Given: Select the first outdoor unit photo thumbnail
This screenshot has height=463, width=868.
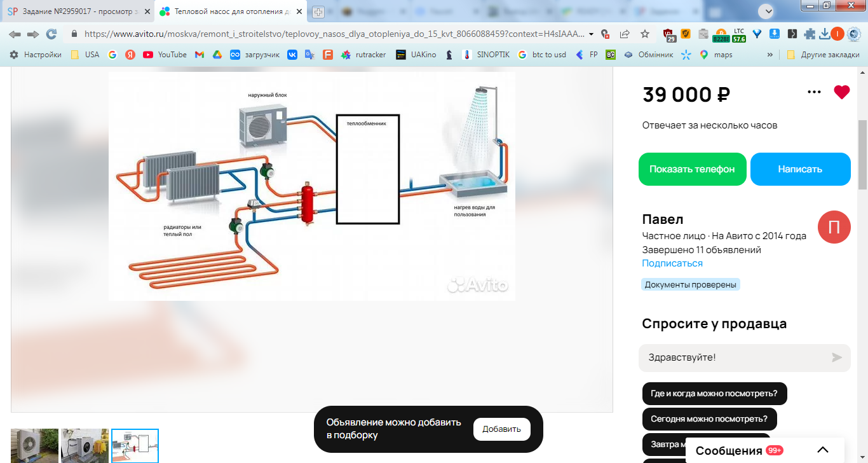Looking at the screenshot, I should [x=34, y=445].
